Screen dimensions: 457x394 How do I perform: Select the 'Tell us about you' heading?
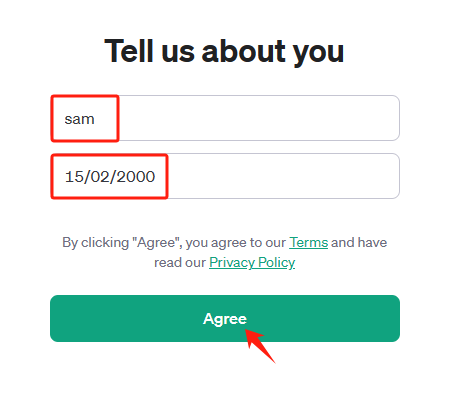(224, 51)
